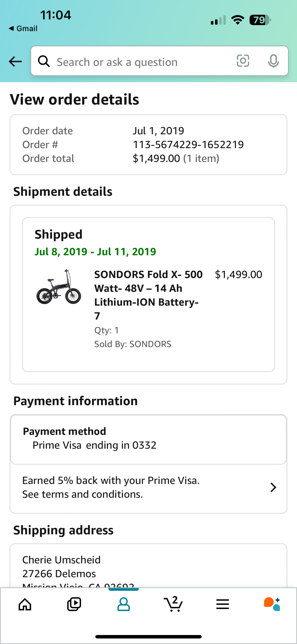Open the shopping cart with 2 items

pyautogui.click(x=173, y=604)
